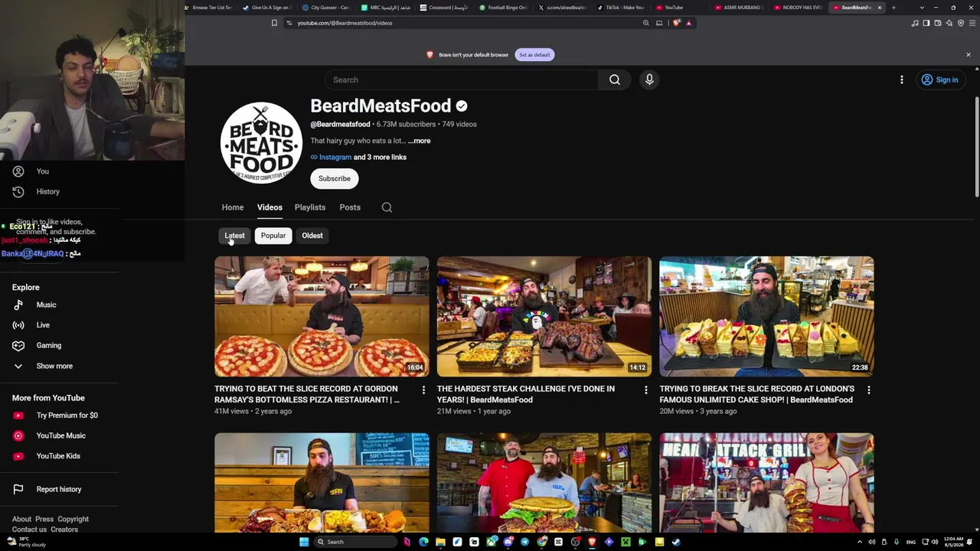Subscribe to BeardMeatsFood channel
The image size is (980, 551).
335,178
